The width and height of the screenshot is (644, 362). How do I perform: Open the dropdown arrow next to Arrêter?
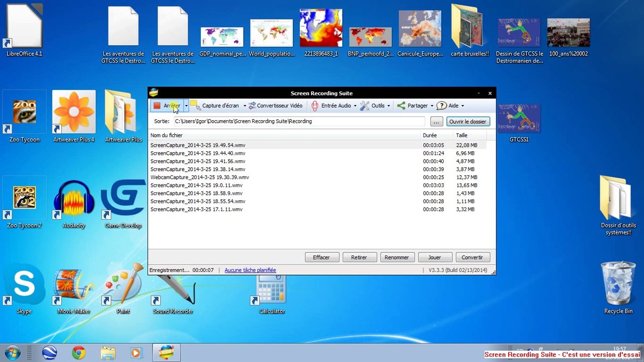[186, 106]
